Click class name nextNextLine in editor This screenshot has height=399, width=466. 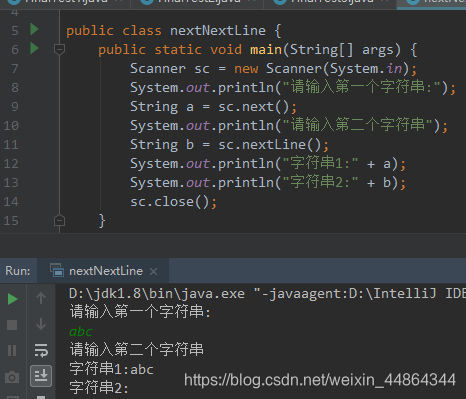coord(218,31)
